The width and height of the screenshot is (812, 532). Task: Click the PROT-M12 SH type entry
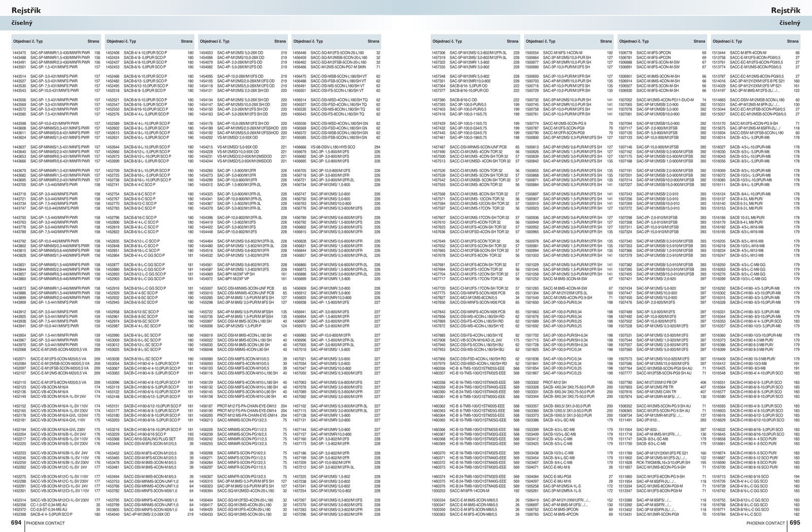point(555,382)
